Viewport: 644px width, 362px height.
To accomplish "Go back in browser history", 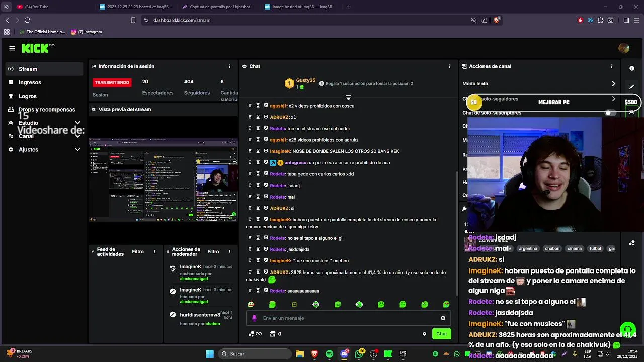I will pos(8,20).
